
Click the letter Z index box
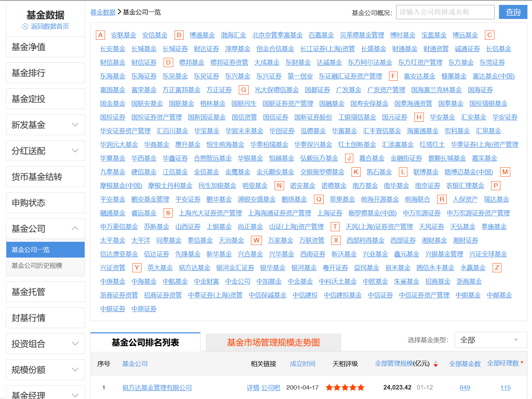coord(497,267)
